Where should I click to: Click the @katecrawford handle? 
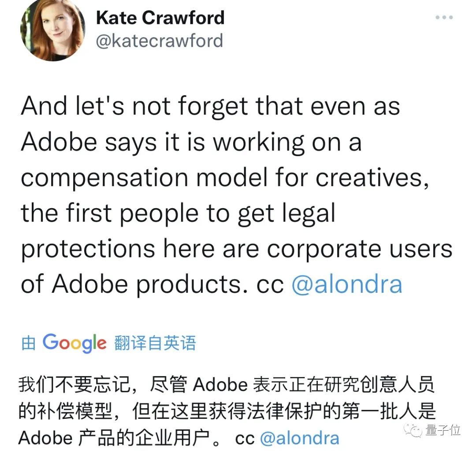pyautogui.click(x=160, y=41)
